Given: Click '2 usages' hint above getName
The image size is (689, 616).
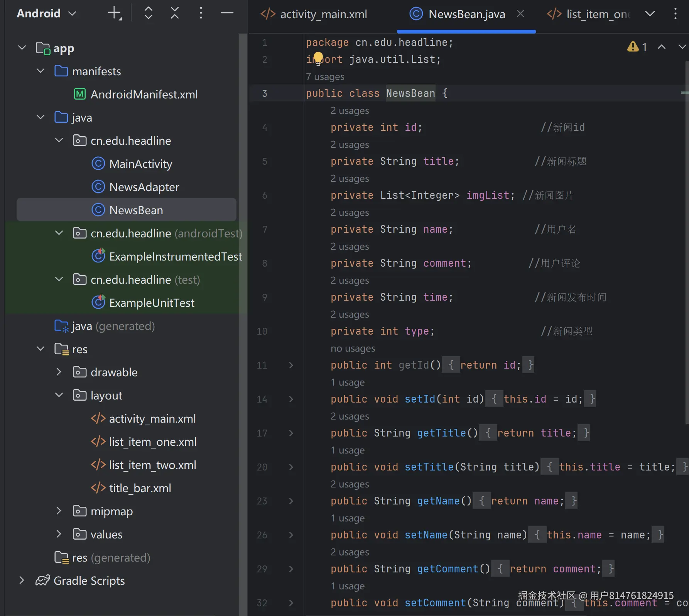Looking at the screenshot, I should [350, 484].
